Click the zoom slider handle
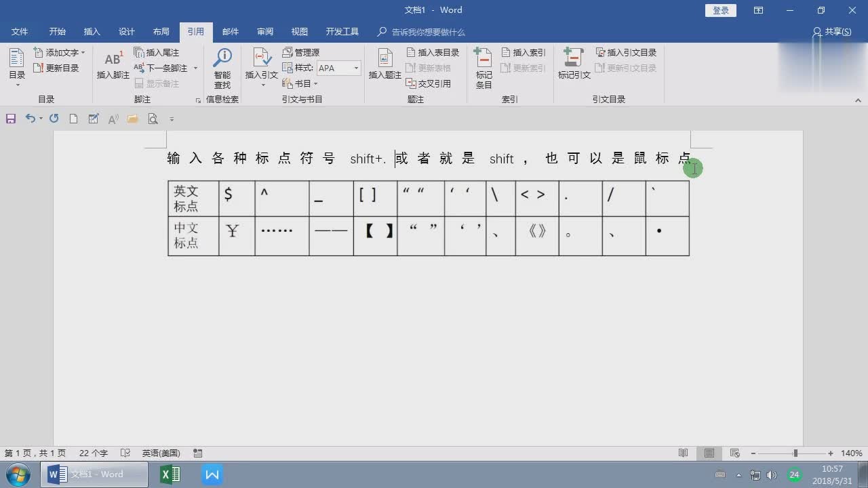The height and width of the screenshot is (488, 868). point(795,453)
